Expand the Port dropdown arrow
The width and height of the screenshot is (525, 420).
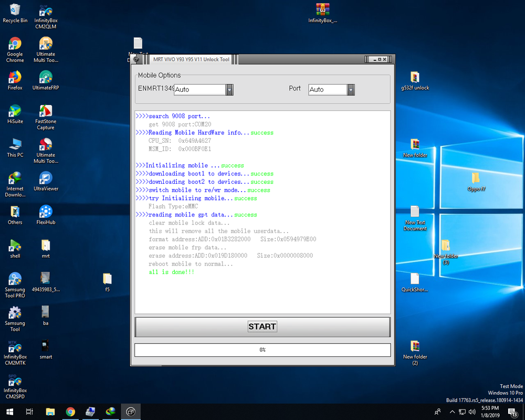click(x=351, y=90)
